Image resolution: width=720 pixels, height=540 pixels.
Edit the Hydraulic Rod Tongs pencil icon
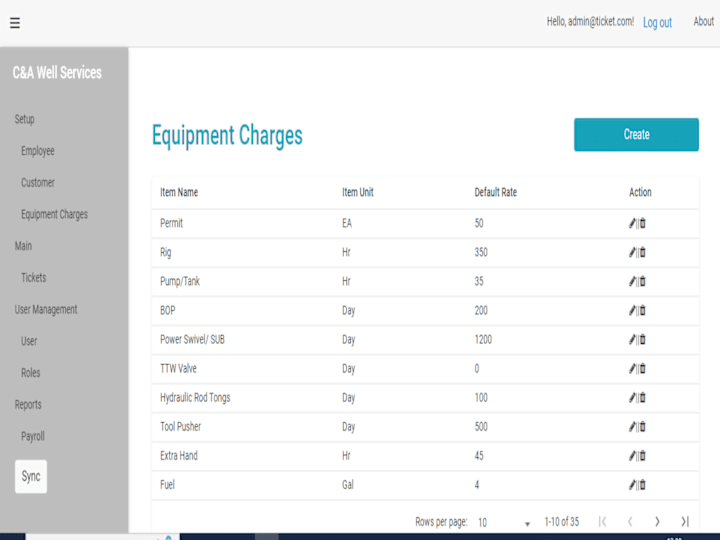tap(632, 398)
